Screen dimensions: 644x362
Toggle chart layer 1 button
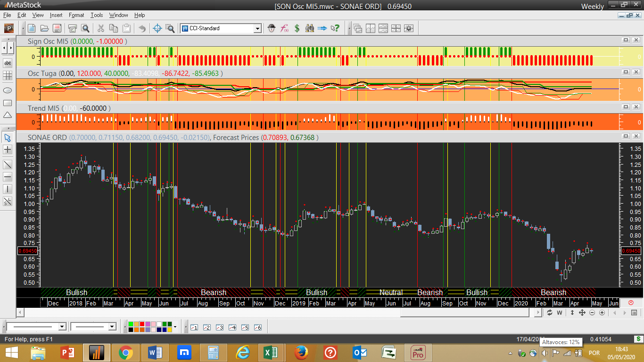(x=194, y=327)
